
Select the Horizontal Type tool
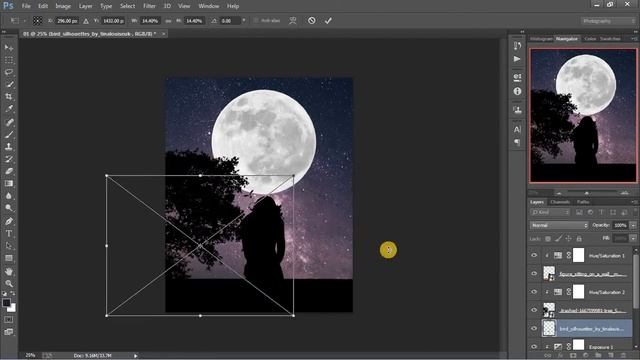point(9,233)
